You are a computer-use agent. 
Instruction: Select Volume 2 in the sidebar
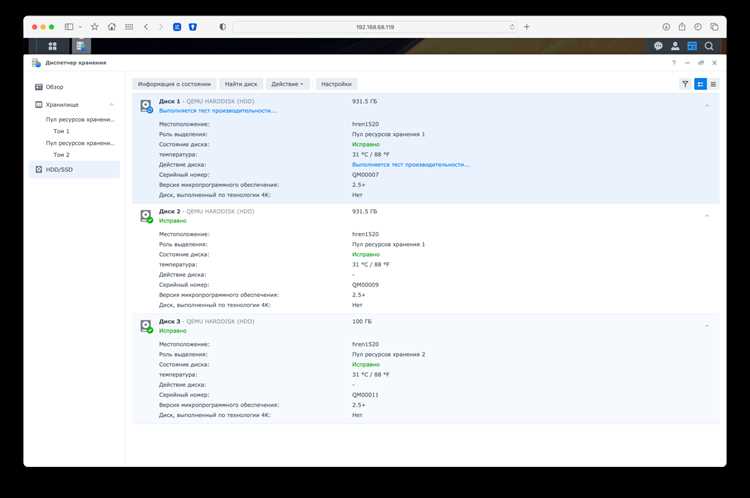pyautogui.click(x=61, y=155)
